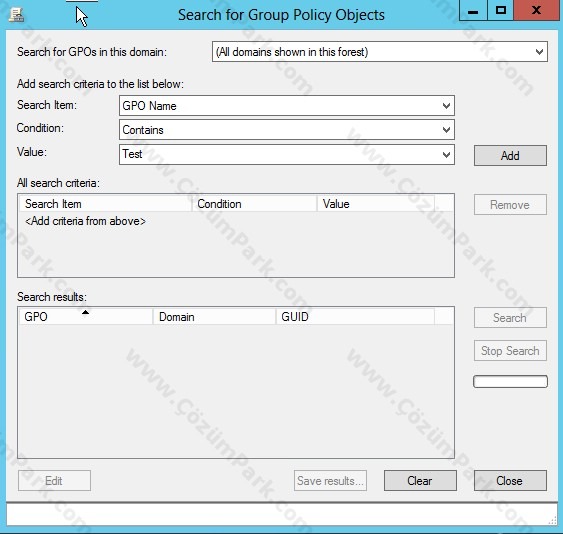The image size is (563, 534).
Task: Open the domain selection dropdown
Action: coord(380,52)
